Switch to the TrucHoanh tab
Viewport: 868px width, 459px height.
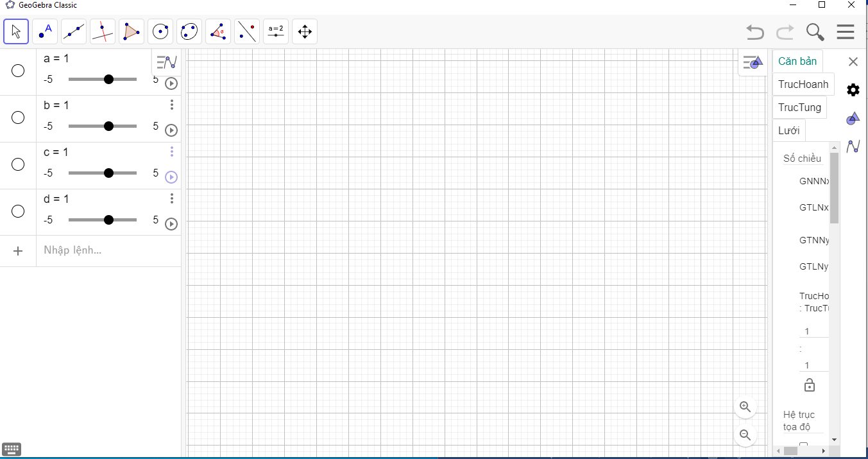(x=803, y=84)
